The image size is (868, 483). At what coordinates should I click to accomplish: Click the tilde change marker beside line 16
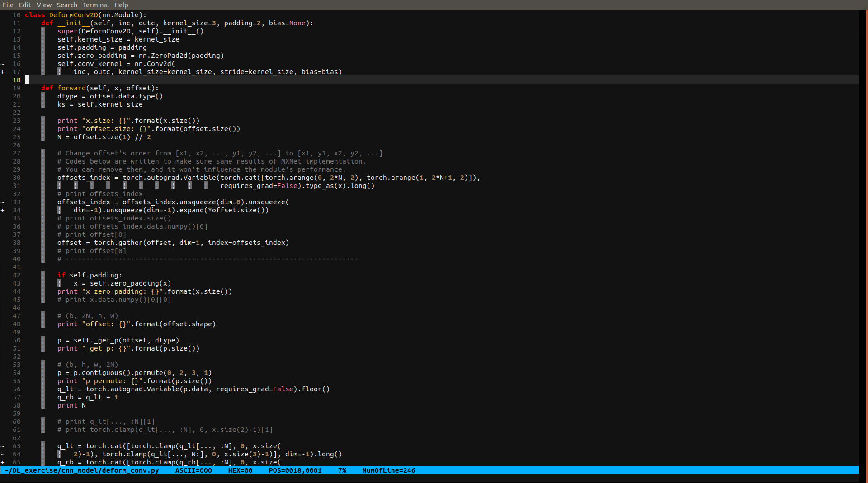(3, 64)
